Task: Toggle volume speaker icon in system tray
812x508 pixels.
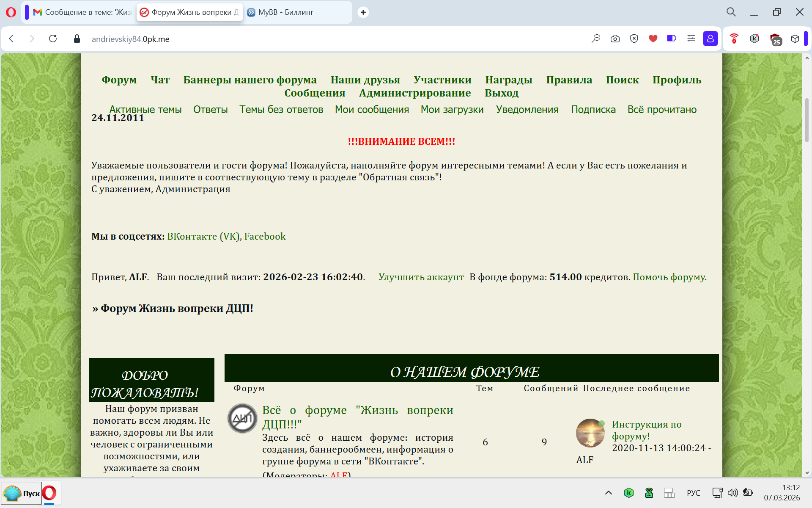Action: (732, 493)
